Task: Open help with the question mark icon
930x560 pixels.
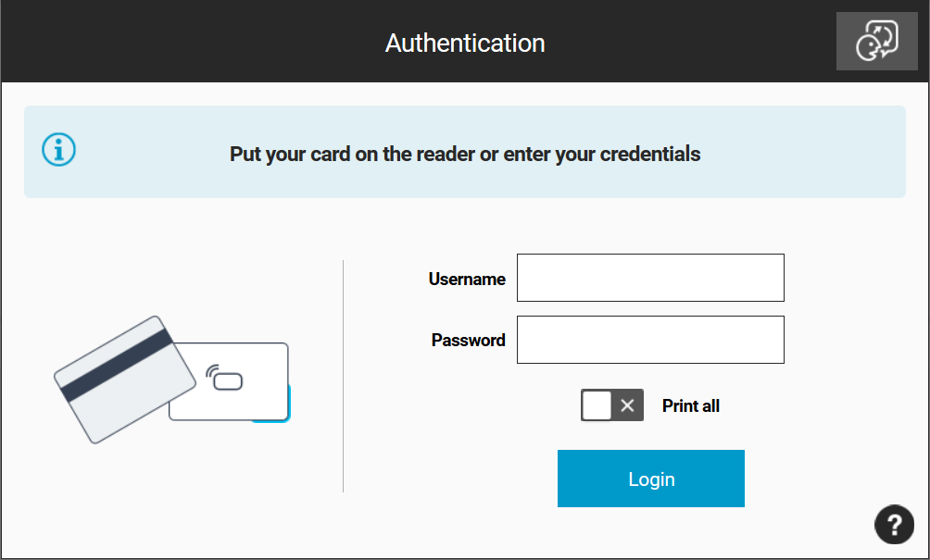Action: click(x=894, y=525)
